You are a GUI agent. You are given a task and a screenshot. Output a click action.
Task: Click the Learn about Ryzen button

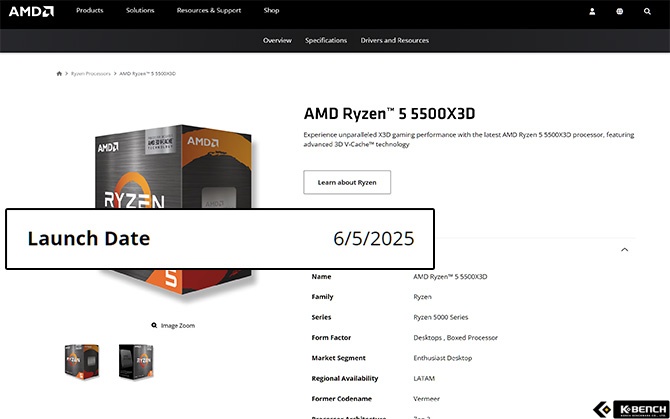[x=347, y=182]
